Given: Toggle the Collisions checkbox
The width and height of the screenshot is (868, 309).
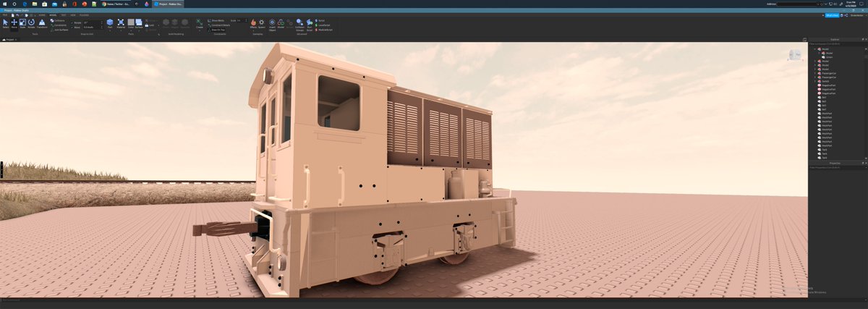Looking at the screenshot, I should click(x=58, y=20).
